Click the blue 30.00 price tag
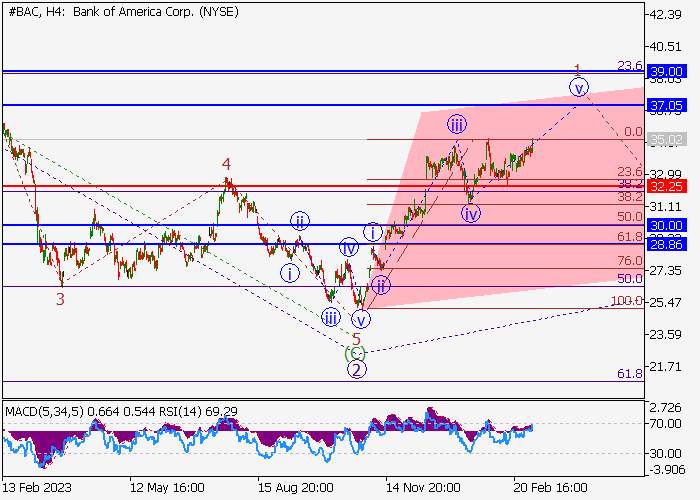This screenshot has width=700, height=500. [666, 225]
